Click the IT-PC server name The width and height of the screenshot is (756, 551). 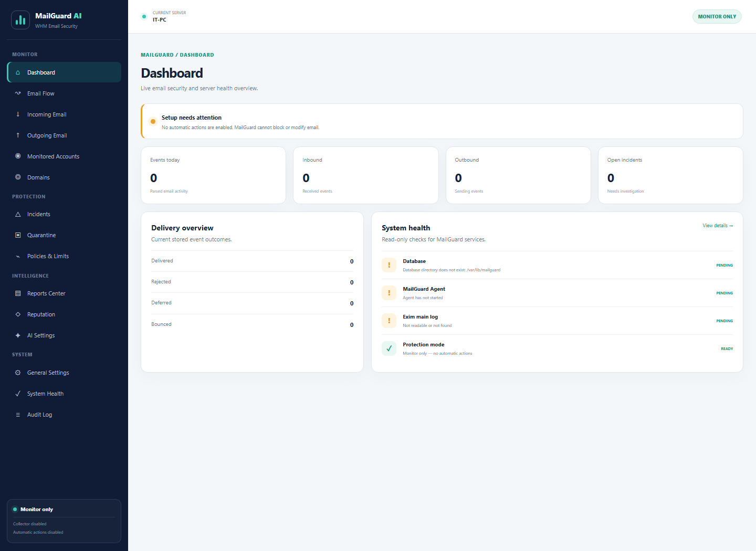coord(160,20)
